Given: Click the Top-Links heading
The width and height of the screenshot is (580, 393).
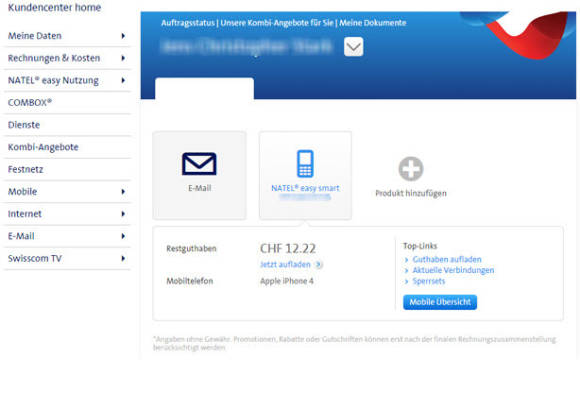Looking at the screenshot, I should pyautogui.click(x=420, y=246).
